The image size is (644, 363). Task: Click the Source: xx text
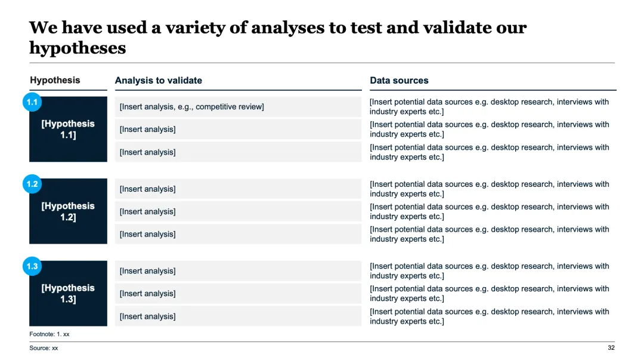tap(44, 348)
